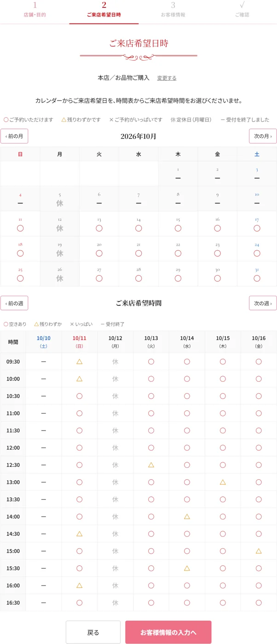Select October 14 circle in calendar
This screenshot has height=644, width=277.
pyautogui.click(x=138, y=228)
